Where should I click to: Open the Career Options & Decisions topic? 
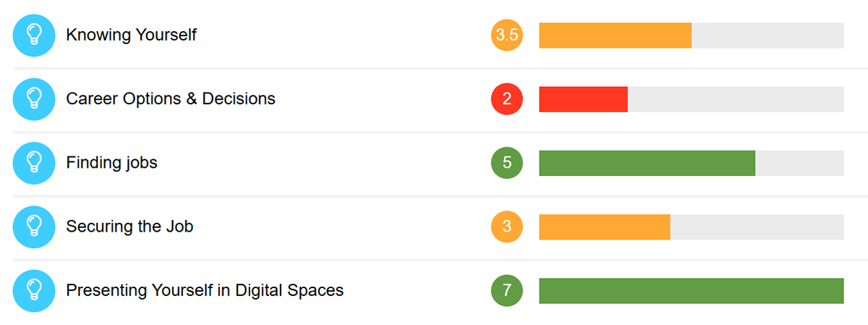171,98
